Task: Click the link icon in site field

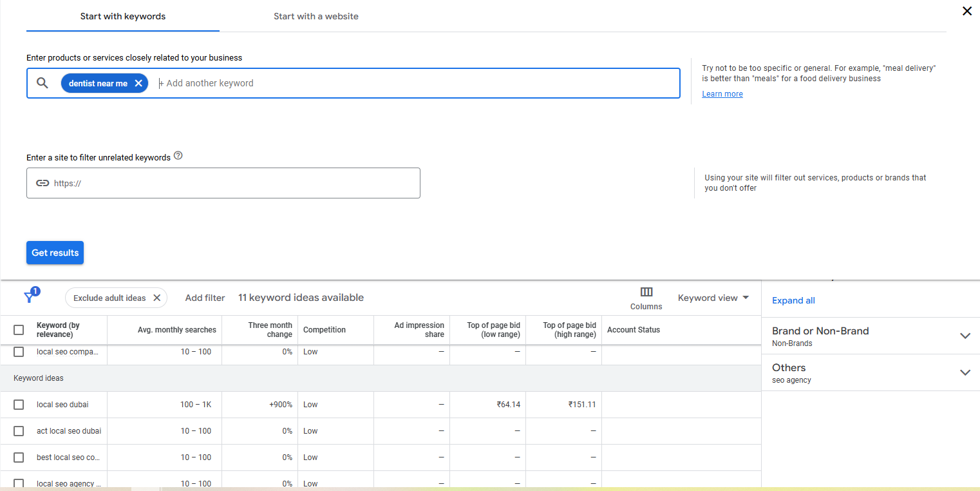Action: (42, 183)
